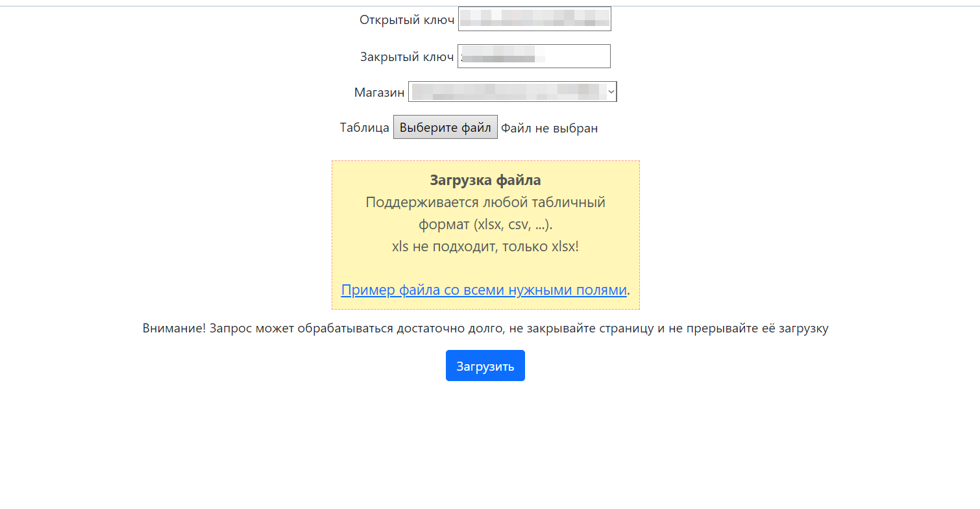980x509 pixels.
Task: Click the 'Магазин' label
Action: coord(379,92)
